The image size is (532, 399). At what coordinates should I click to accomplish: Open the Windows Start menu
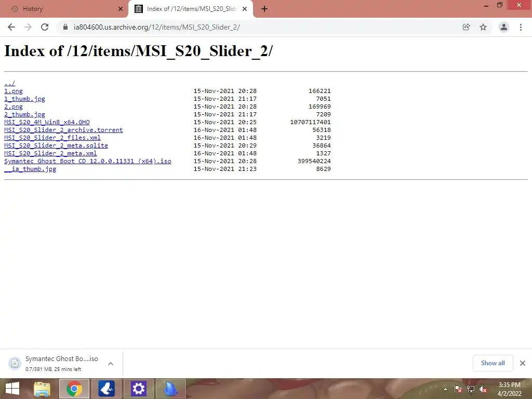click(12, 389)
